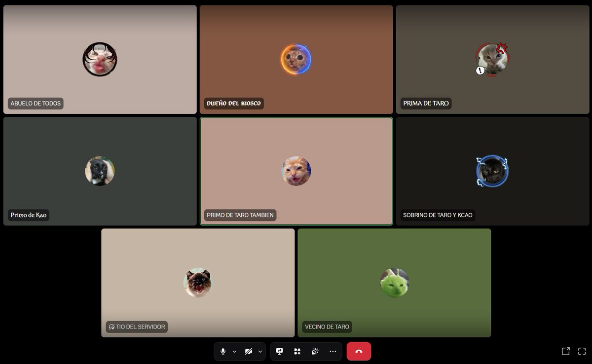Mute the microphone
The width and height of the screenshot is (592, 364).
pos(223,351)
